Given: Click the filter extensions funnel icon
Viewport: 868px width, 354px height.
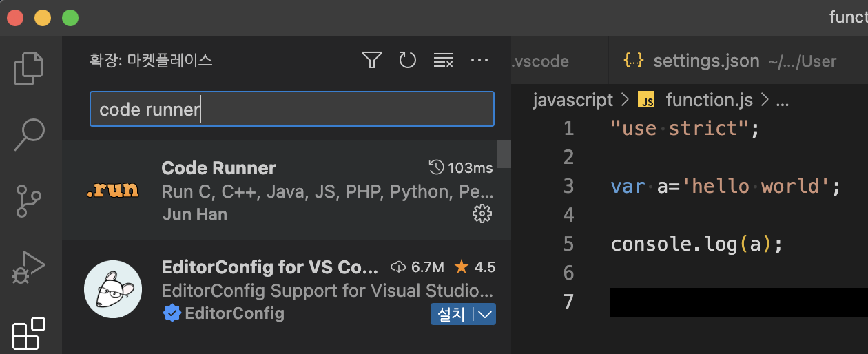Looking at the screenshot, I should coord(372,61).
